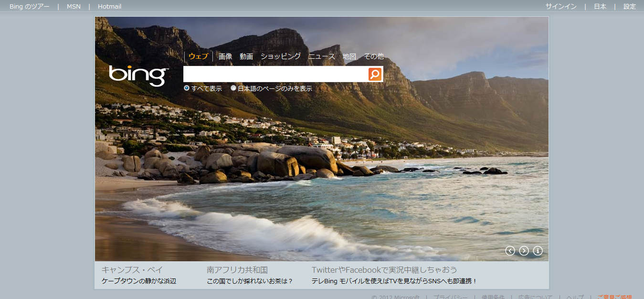Image resolution: width=644 pixels, height=299 pixels.
Task: Go to the ニュース tab
Action: pos(322,56)
